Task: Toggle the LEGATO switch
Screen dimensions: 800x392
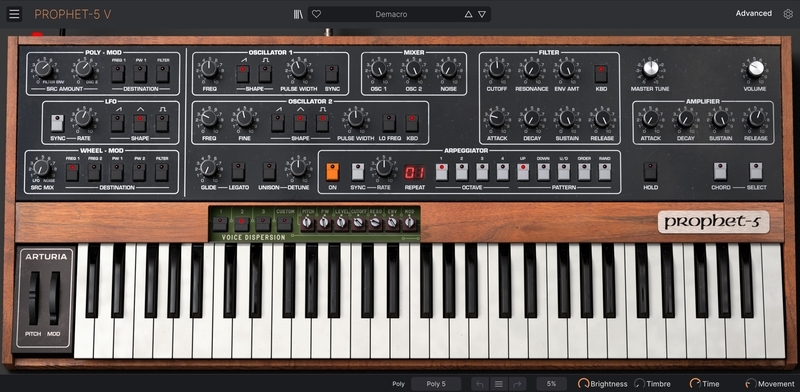Action: pos(238,172)
